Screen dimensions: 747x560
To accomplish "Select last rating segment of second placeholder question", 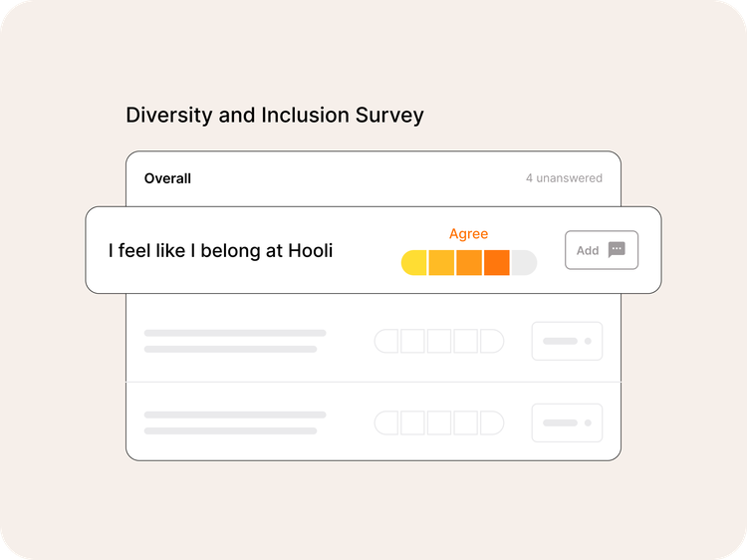I will (x=492, y=342).
